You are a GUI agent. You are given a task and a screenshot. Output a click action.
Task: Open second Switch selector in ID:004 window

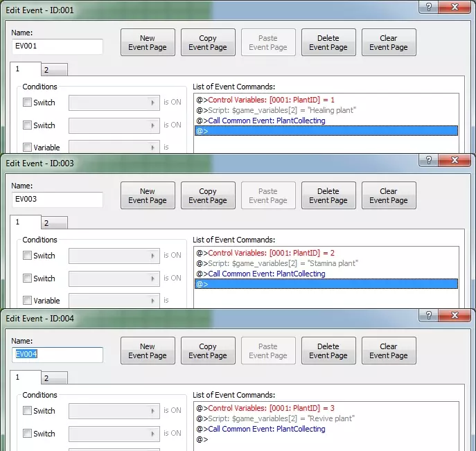pyautogui.click(x=114, y=434)
